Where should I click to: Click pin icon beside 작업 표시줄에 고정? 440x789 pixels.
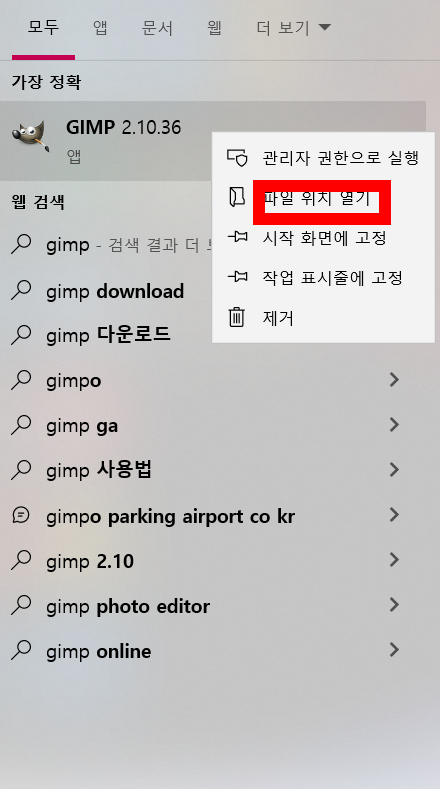(x=237, y=277)
